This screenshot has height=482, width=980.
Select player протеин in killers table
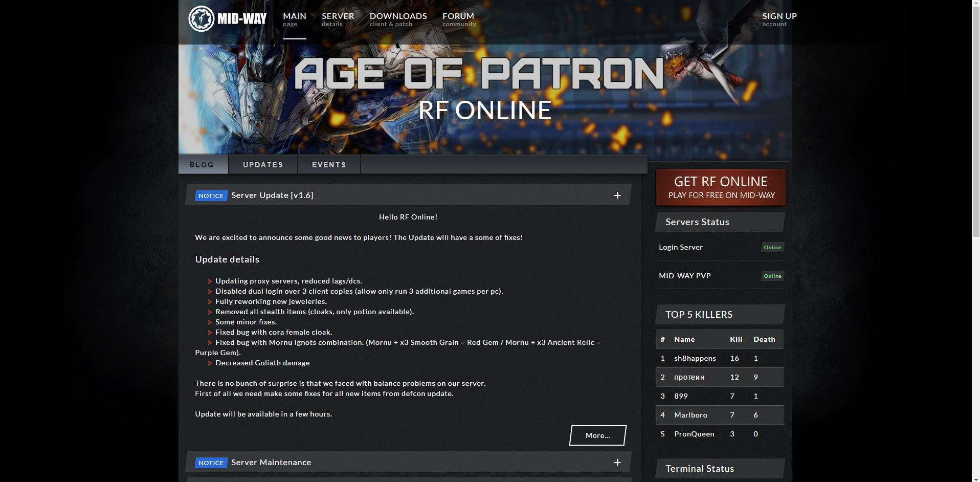[x=689, y=377]
